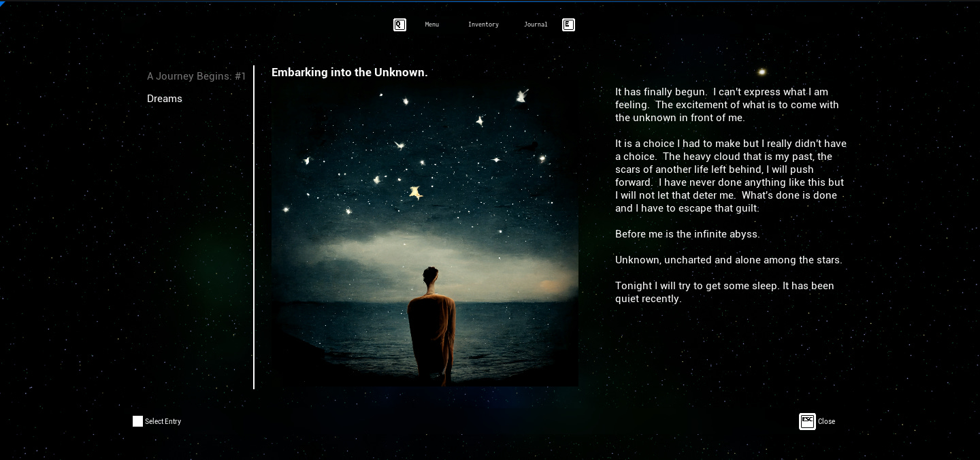This screenshot has height=460, width=980.
Task: Click the Close label
Action: (x=826, y=421)
